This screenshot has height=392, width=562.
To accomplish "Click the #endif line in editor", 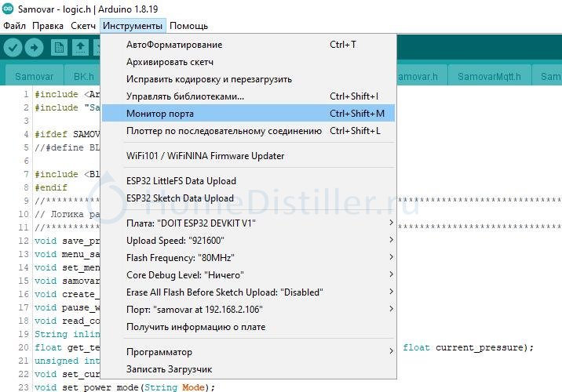I will [51, 187].
